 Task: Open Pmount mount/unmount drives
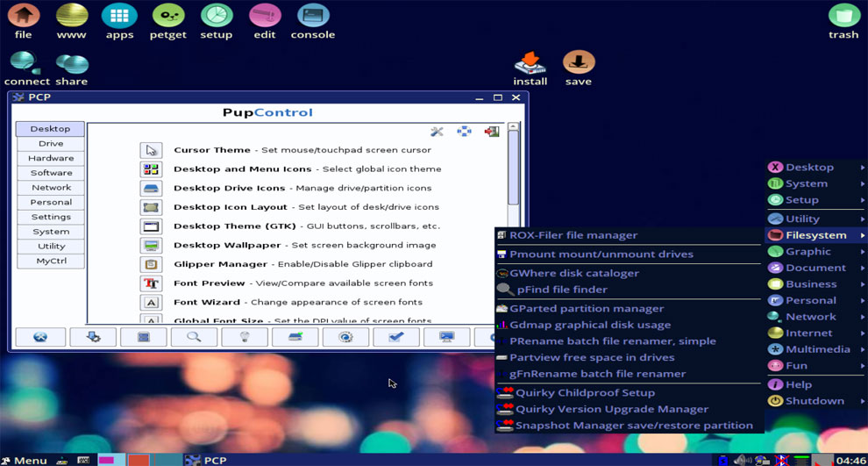[x=629, y=255]
